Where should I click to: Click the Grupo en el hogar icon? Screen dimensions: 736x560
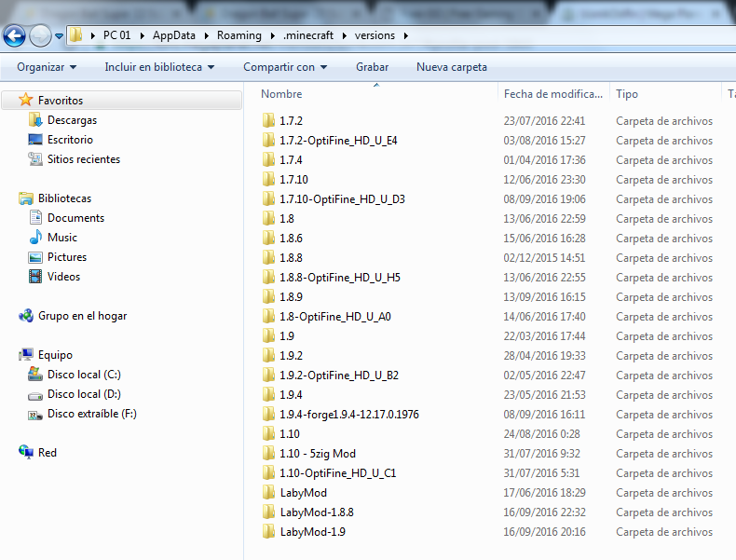26,316
